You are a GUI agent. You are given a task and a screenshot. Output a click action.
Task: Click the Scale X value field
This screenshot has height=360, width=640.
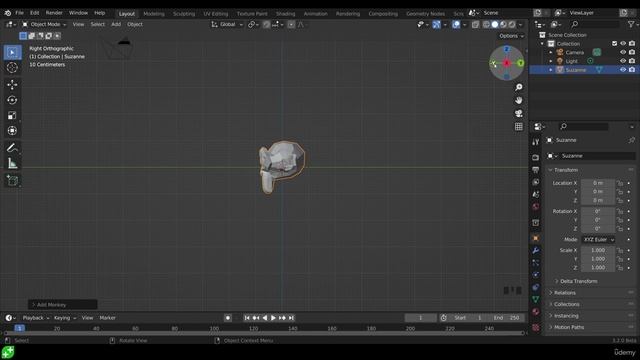click(x=598, y=250)
